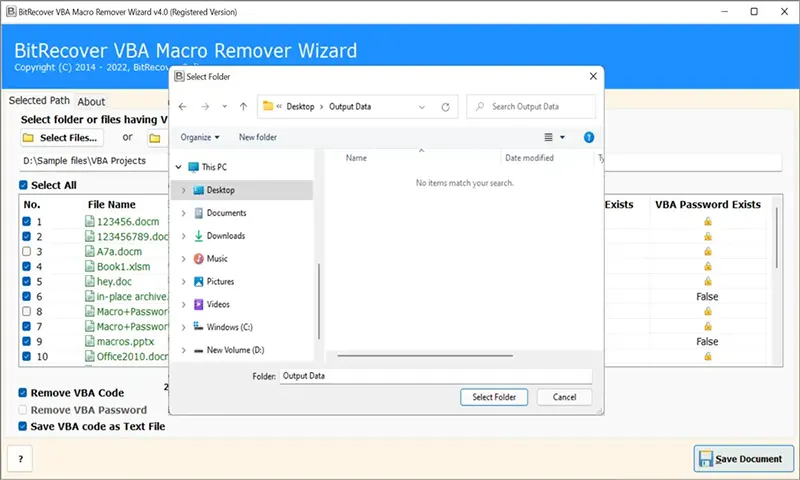Select the Videos folder in sidebar
Viewport: 800px width, 480px height.
tap(218, 304)
